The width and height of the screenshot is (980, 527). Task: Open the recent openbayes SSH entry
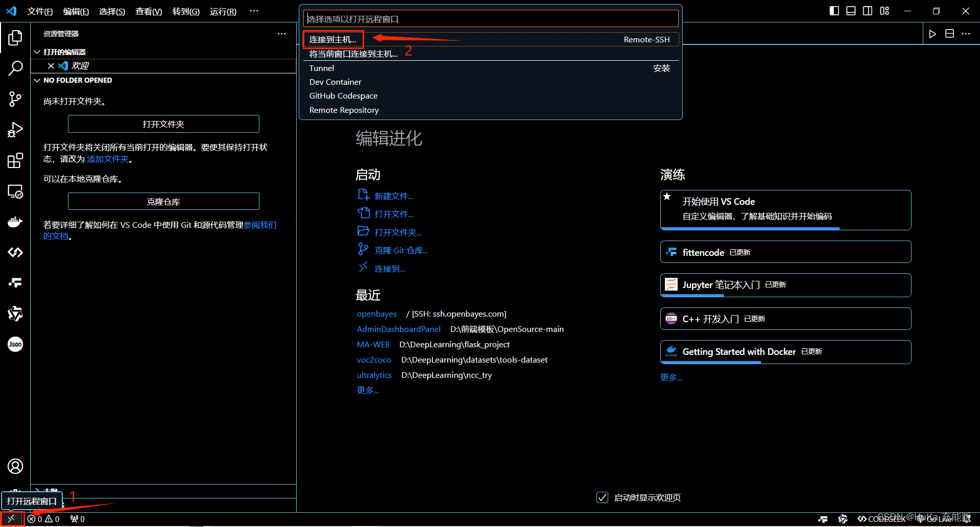pos(377,314)
